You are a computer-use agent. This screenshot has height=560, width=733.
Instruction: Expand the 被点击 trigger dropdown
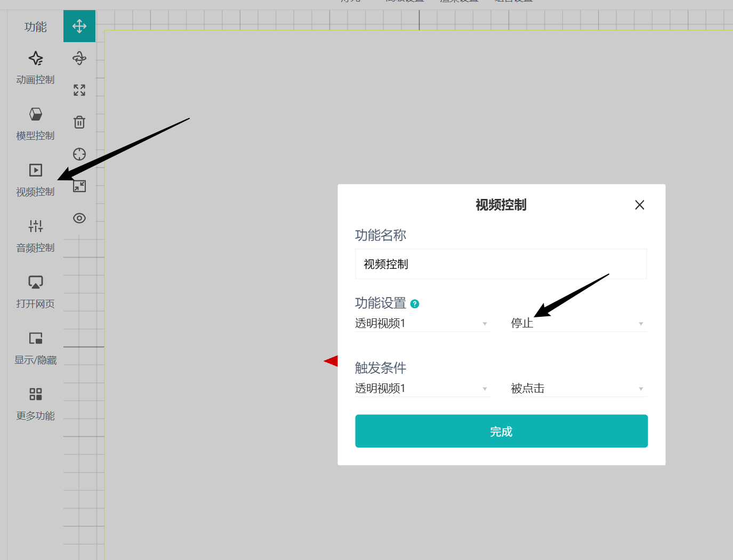tap(578, 388)
